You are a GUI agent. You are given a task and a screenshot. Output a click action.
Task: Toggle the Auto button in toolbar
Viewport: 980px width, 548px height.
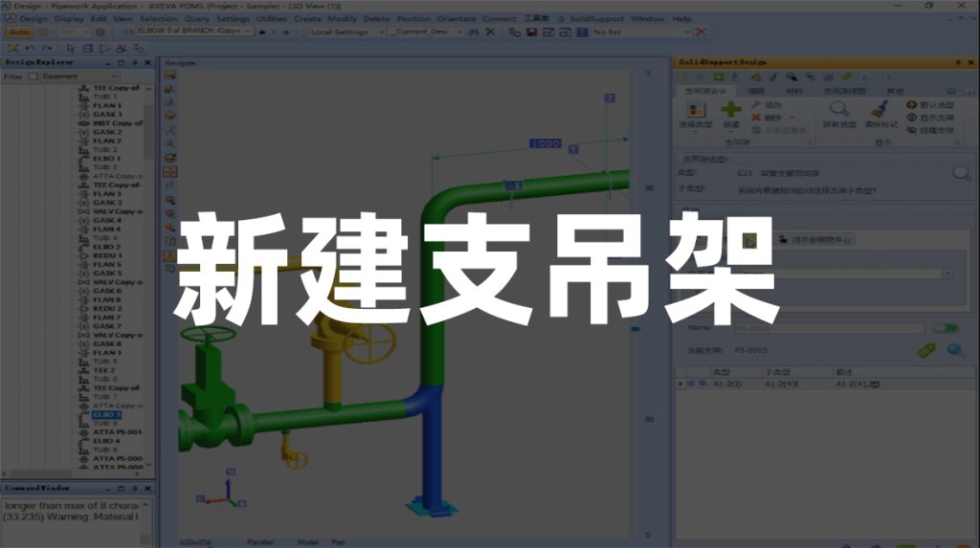click(x=19, y=32)
